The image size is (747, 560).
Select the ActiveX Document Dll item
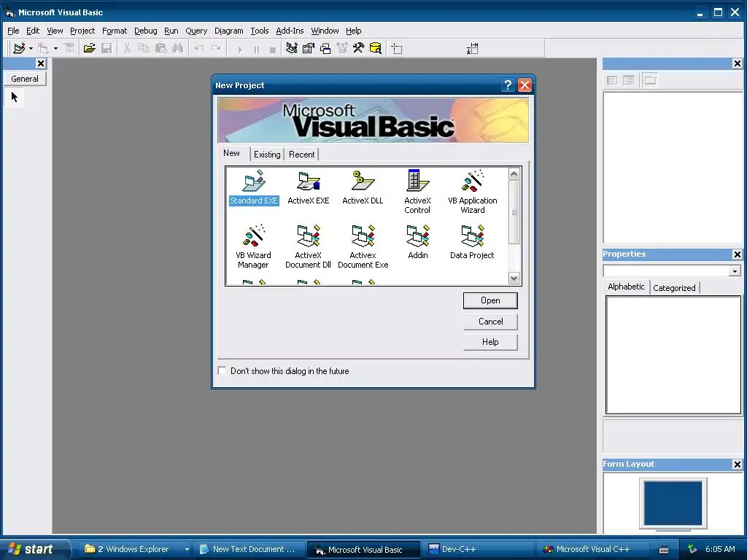point(309,246)
